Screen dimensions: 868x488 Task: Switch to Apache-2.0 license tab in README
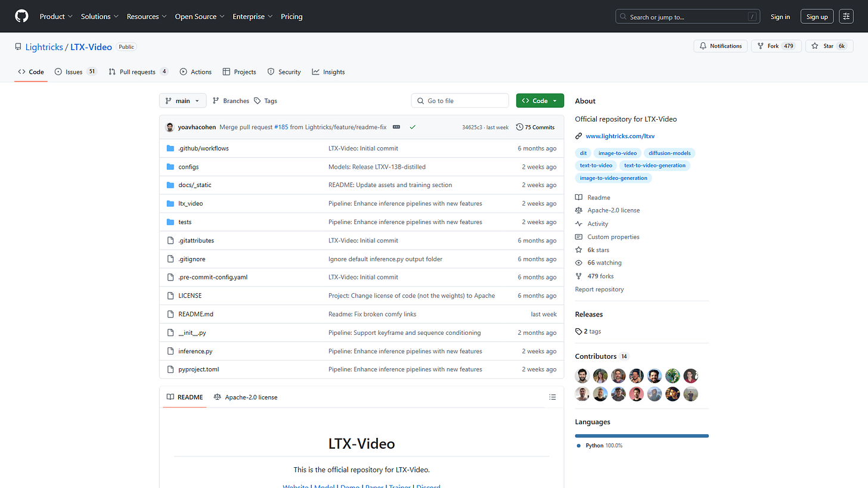coord(246,397)
